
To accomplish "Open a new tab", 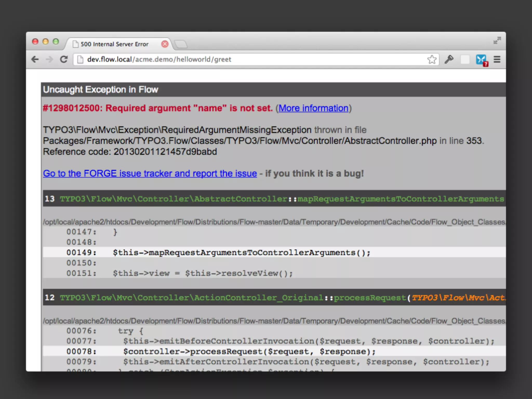I will point(181,44).
